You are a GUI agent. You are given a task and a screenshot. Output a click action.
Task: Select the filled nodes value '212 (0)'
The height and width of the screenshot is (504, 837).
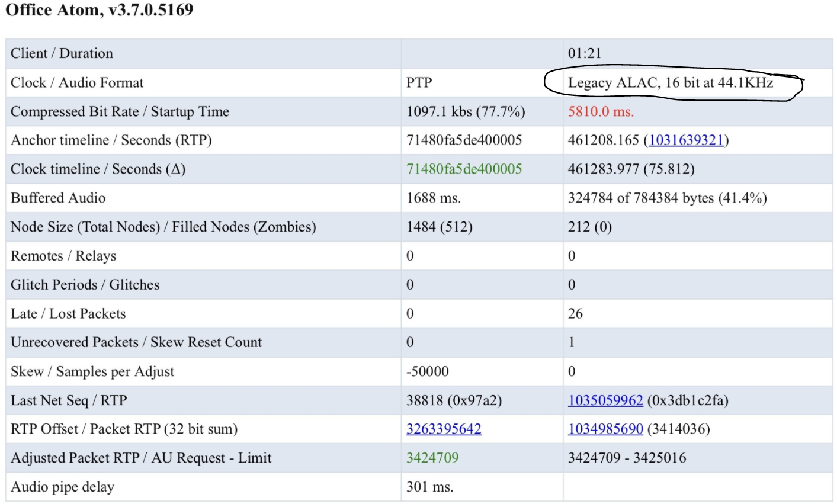(x=590, y=227)
